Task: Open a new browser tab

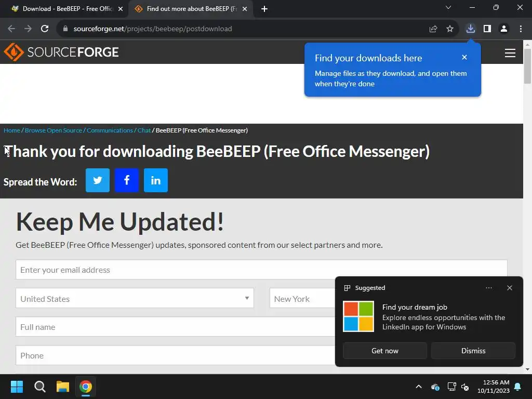Action: coord(264,9)
